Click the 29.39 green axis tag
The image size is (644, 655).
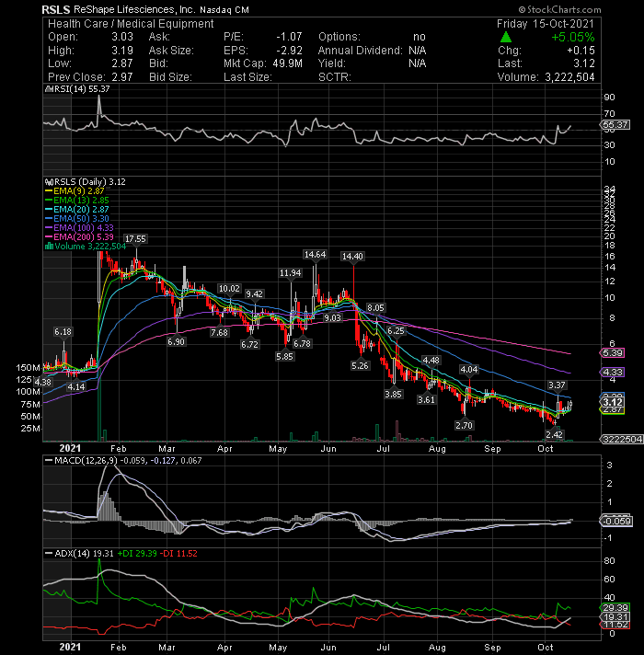pos(615,608)
